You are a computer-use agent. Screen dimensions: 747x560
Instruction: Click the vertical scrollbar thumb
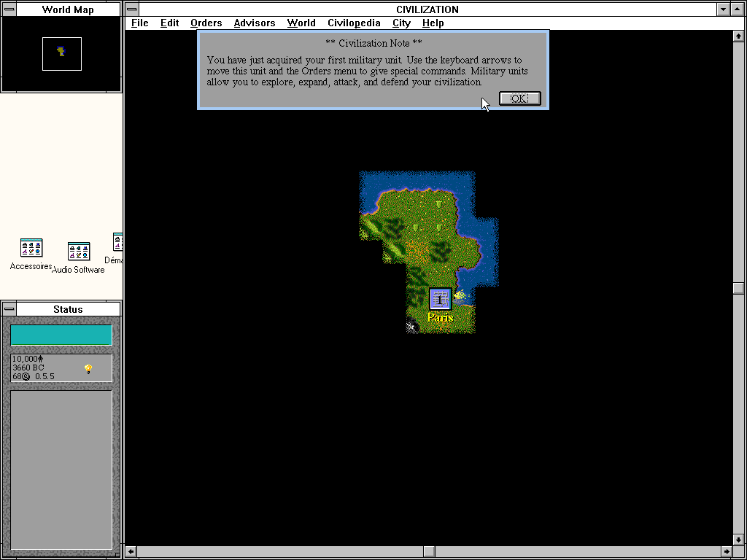738,288
